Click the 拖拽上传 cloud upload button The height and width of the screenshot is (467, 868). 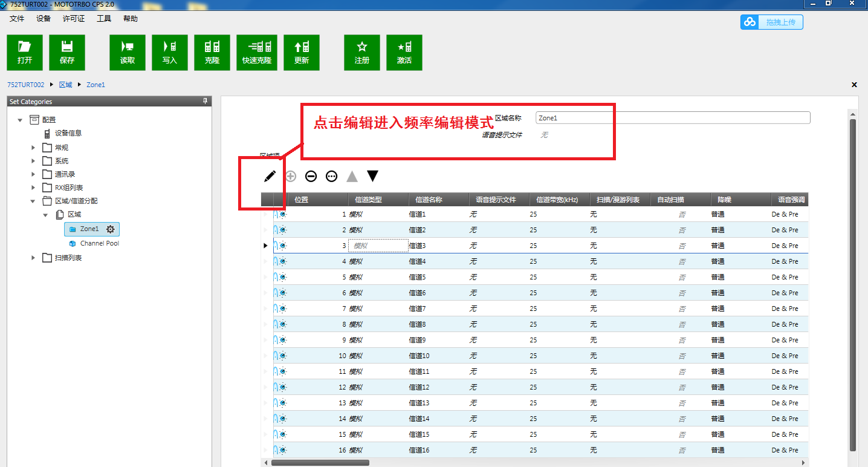771,22
